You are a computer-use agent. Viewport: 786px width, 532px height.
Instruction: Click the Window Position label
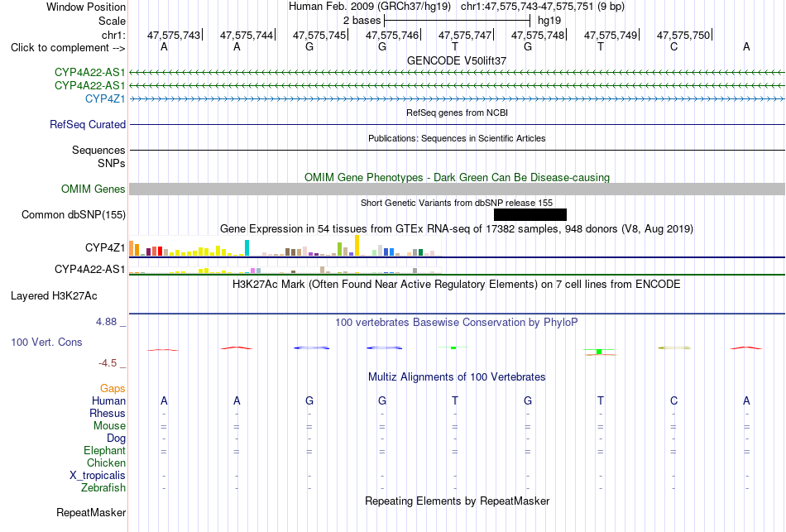86,7
